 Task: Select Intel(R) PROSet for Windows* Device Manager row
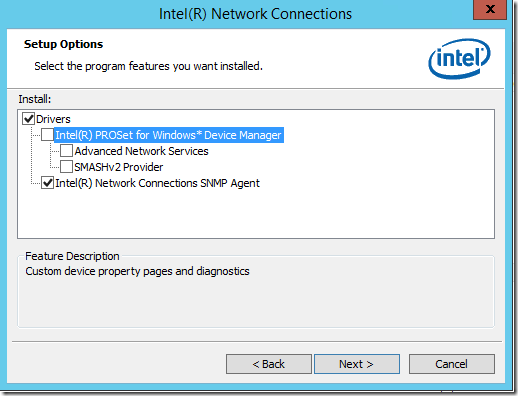pyautogui.click(x=169, y=135)
